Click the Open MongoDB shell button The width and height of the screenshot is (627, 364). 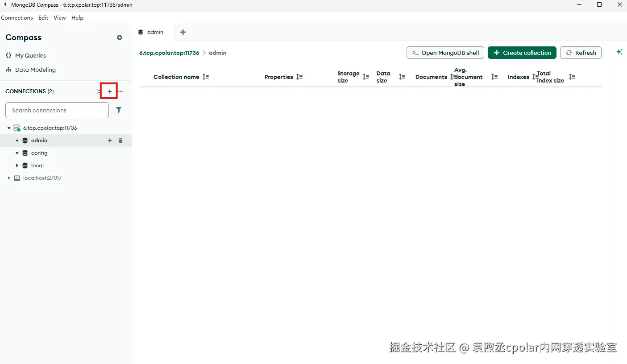[x=445, y=53]
